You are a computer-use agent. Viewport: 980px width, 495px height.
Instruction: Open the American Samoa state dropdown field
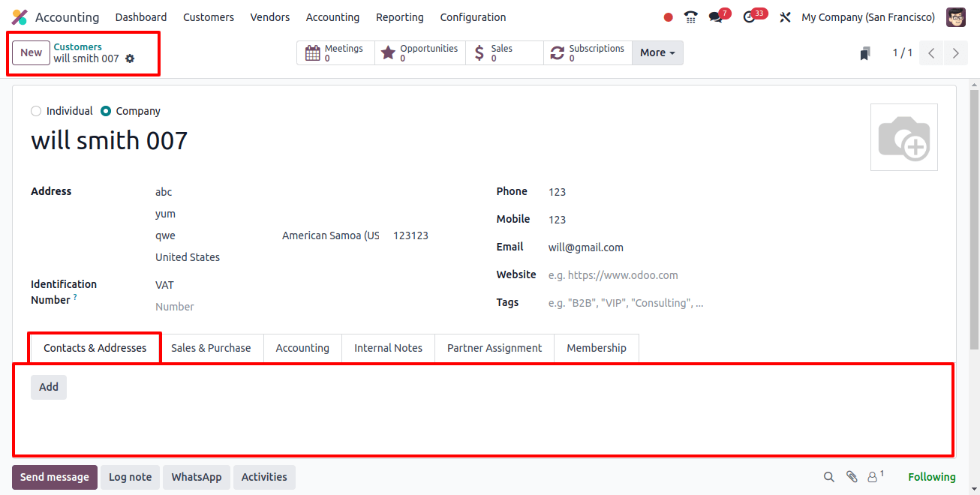(x=331, y=235)
